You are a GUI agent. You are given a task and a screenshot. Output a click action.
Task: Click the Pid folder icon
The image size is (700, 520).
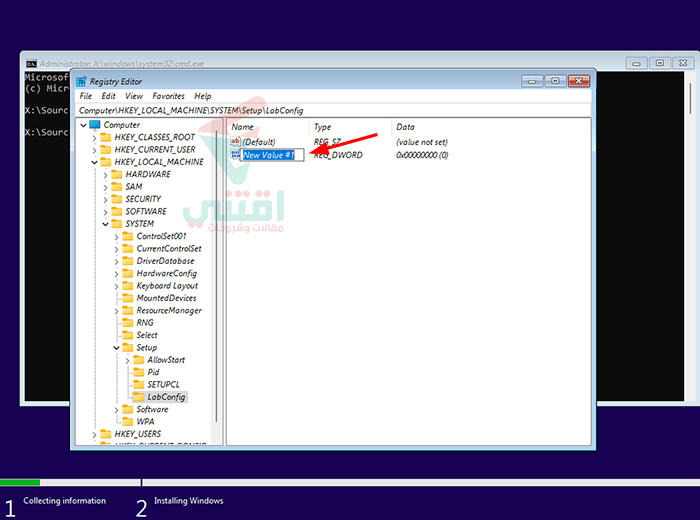click(x=139, y=372)
